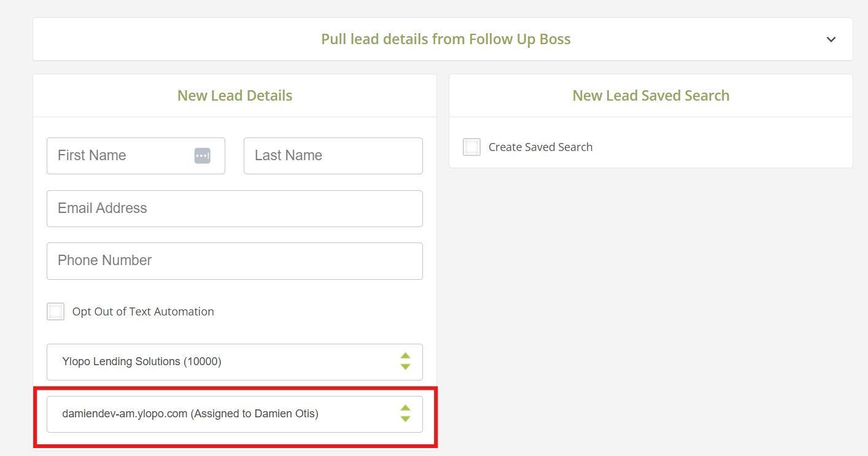Click down arrow on damiendev-am.ylopo.com selector

click(x=405, y=419)
